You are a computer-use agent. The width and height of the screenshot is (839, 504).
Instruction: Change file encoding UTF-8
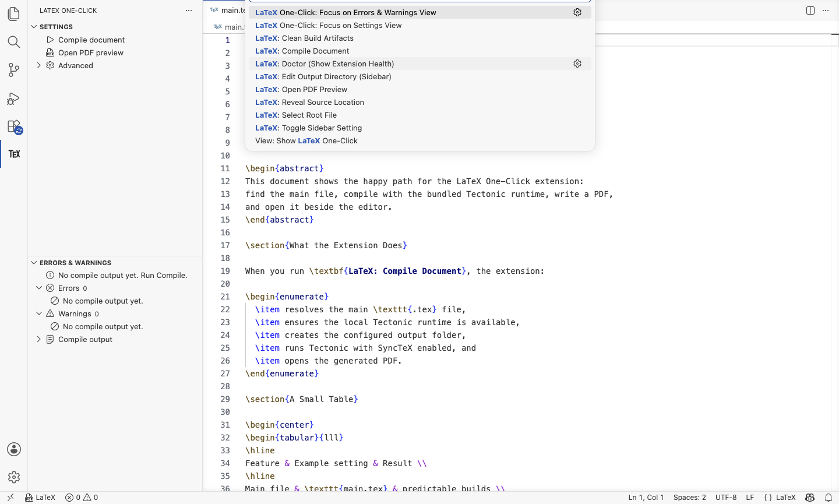pos(726,498)
